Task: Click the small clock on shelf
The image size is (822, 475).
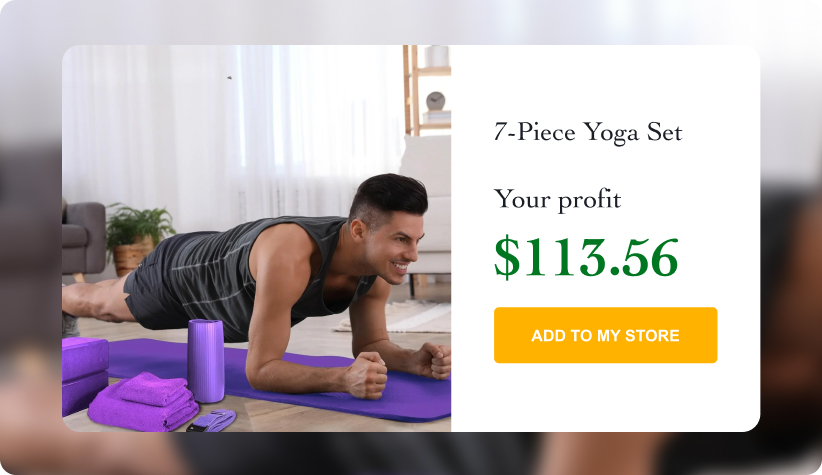Action: pos(435,101)
